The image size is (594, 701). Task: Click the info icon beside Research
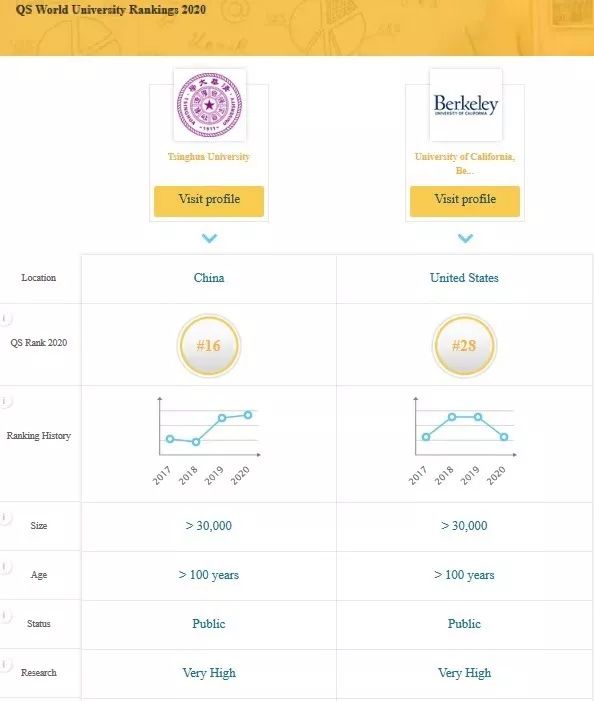(4, 665)
